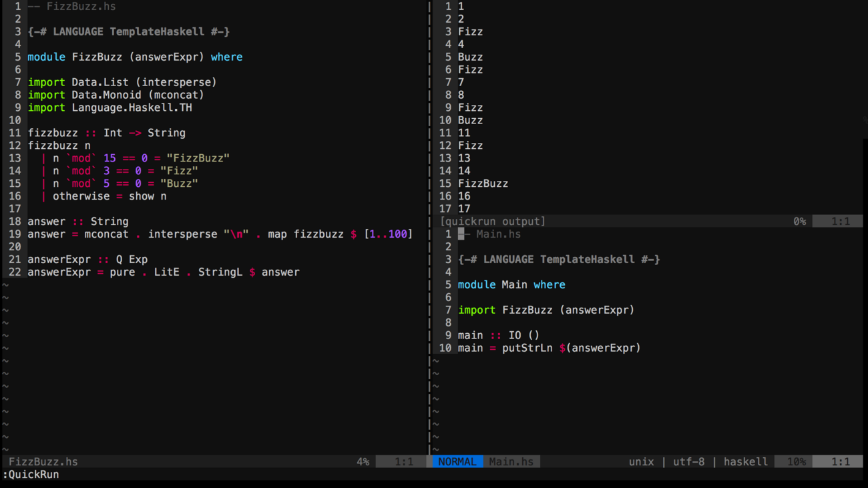Screen dimensions: 868x488
Task: Click the utf-8 encoding indicator
Action: point(688,461)
